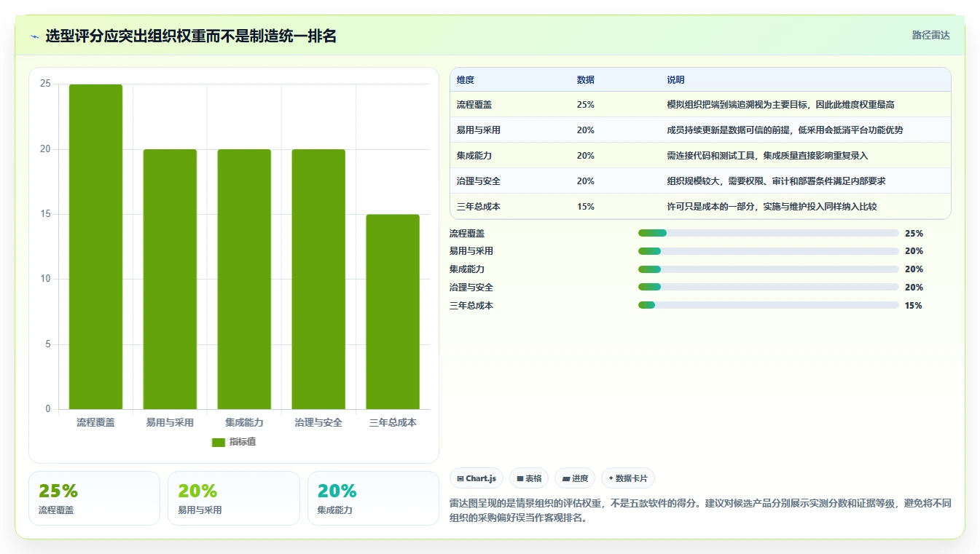This screenshot has height=554, width=980.
Task: Click the lightning icon beside the page title
Action: pos(35,36)
